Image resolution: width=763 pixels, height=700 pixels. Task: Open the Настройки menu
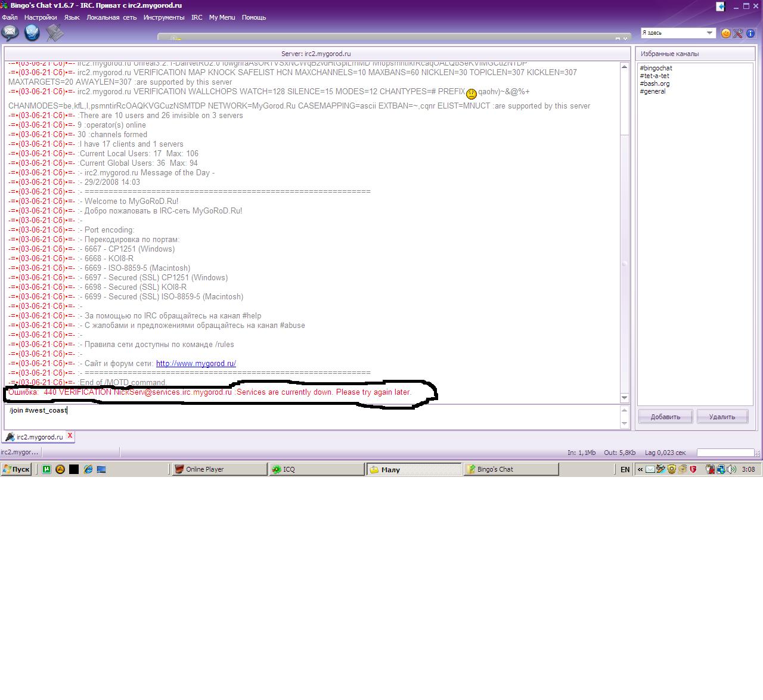tap(41, 17)
